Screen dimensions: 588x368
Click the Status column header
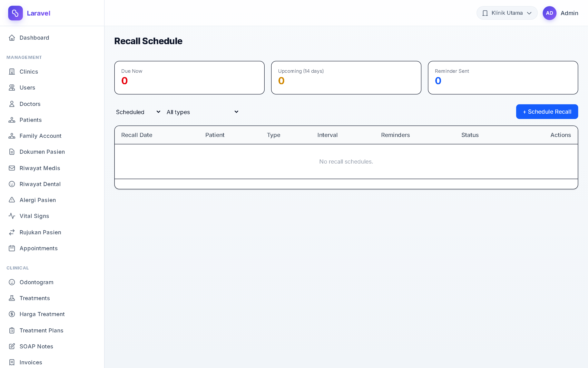tap(470, 135)
